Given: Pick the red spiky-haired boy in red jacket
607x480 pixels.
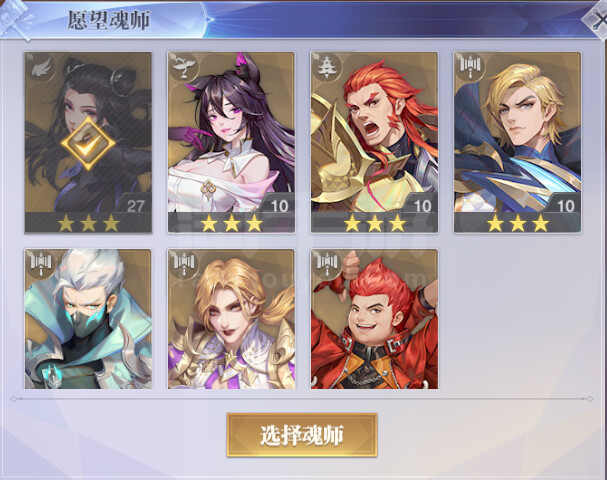Looking at the screenshot, I should point(374,319).
